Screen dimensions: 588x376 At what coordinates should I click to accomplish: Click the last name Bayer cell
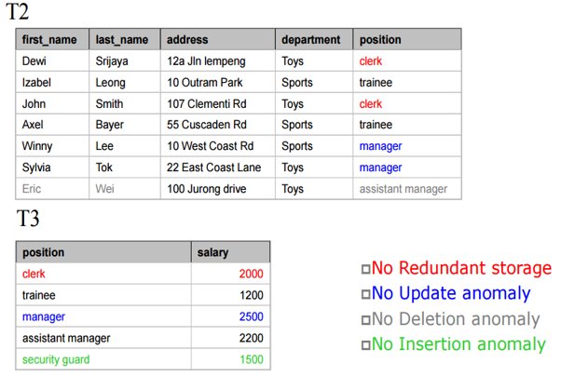[x=109, y=125]
